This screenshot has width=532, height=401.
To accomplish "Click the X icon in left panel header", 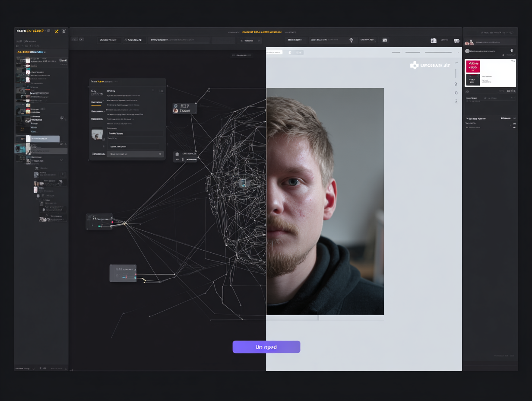I will coord(64,31).
